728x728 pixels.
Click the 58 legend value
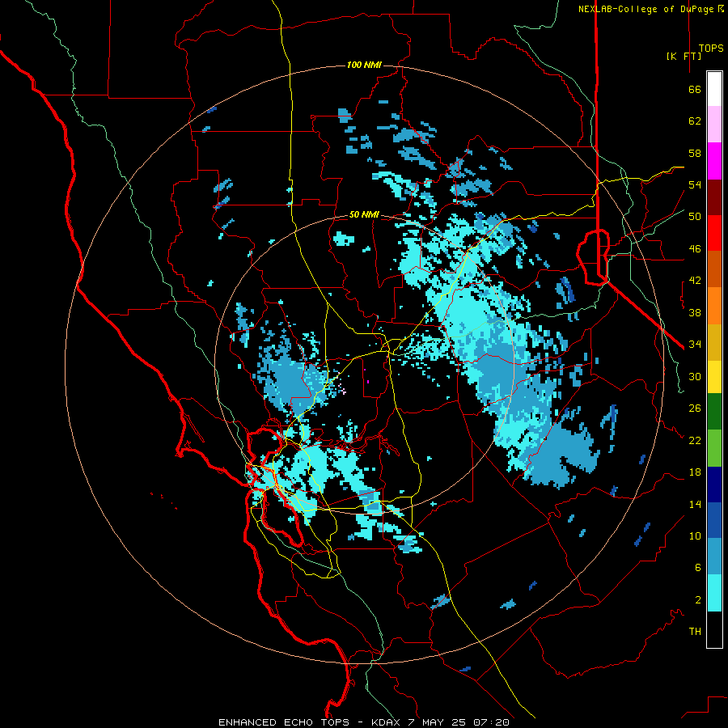695,153
